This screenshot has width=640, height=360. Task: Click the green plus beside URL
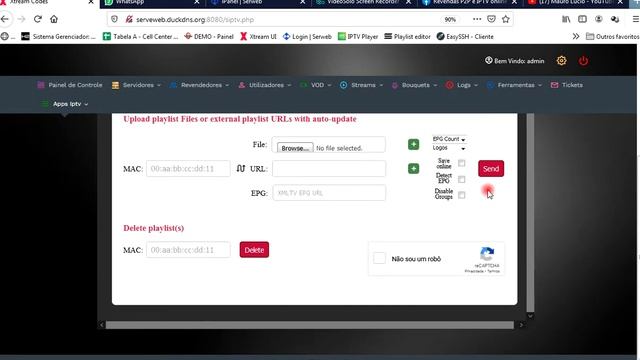[x=413, y=169]
